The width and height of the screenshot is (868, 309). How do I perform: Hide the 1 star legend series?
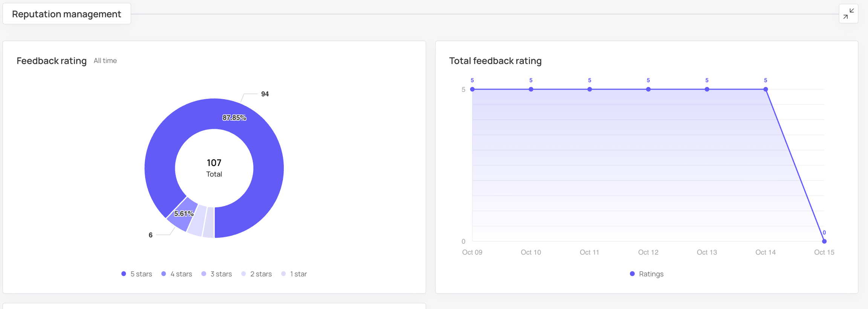(x=294, y=274)
